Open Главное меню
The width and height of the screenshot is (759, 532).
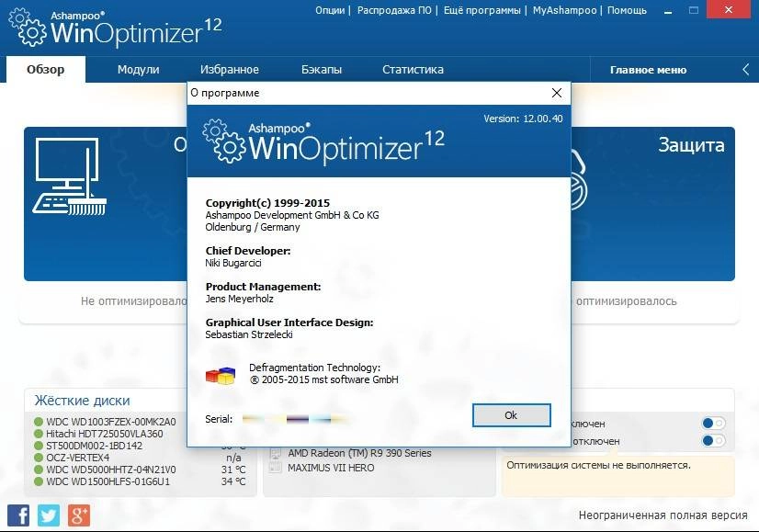pyautogui.click(x=648, y=70)
